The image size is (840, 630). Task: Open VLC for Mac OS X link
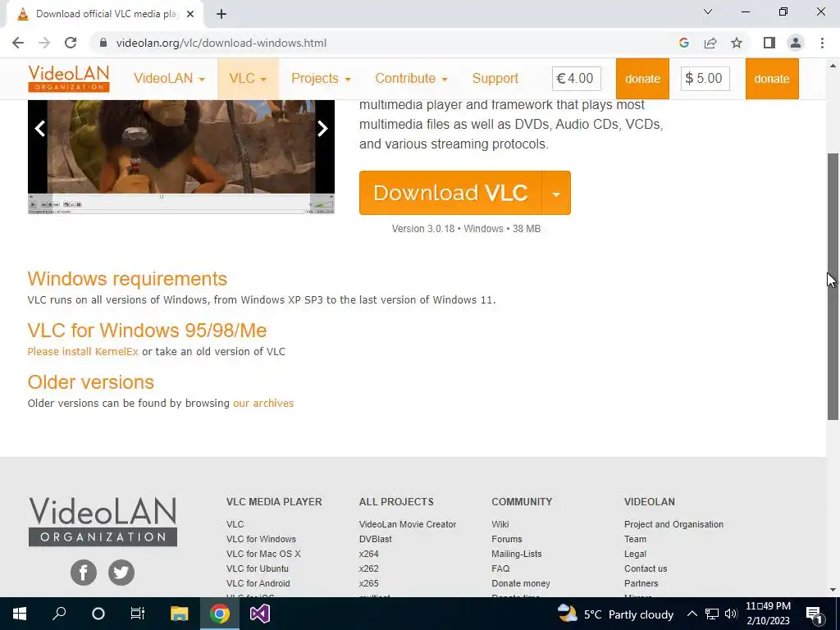coord(263,554)
